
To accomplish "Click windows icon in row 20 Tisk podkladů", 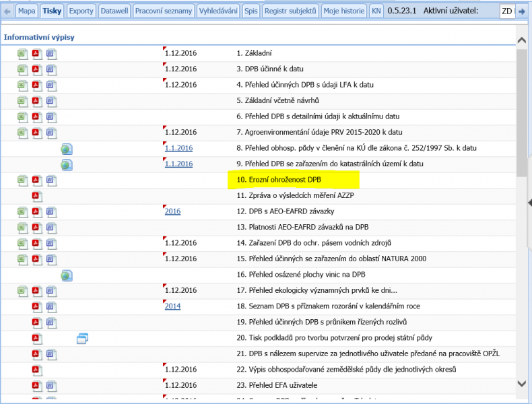I will point(82,339).
